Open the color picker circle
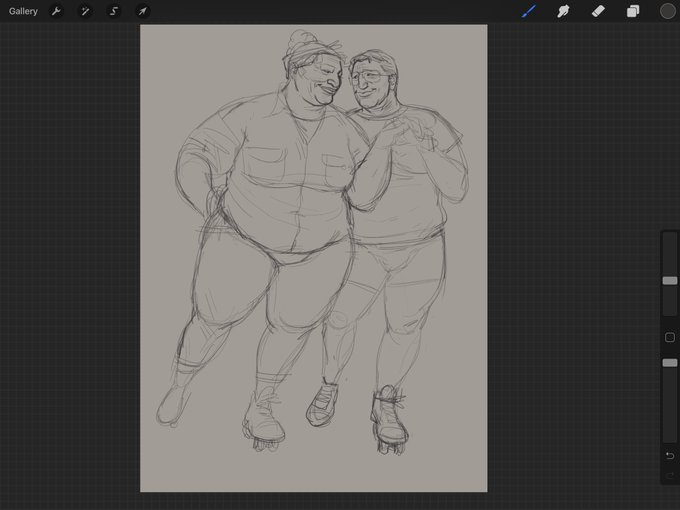Image resolution: width=680 pixels, height=510 pixels. [667, 11]
